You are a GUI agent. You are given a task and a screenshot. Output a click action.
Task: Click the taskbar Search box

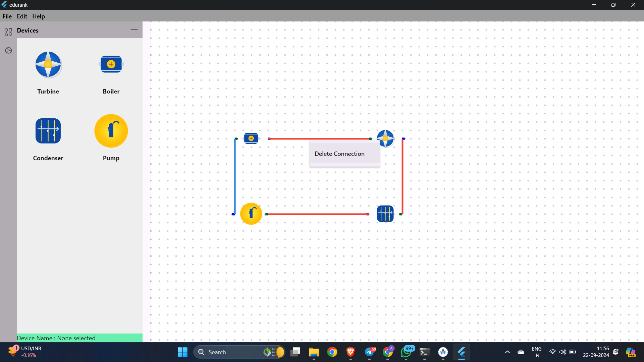(x=239, y=352)
